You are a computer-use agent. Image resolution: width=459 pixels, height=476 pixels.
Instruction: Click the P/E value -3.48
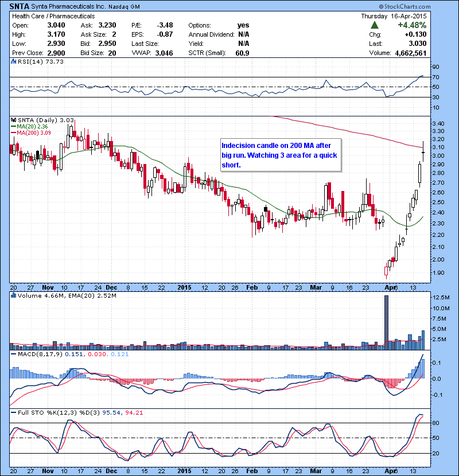pos(165,25)
